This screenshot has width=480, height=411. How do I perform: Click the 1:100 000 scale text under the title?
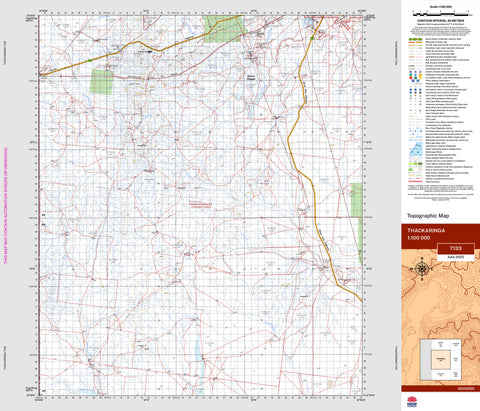point(418,238)
